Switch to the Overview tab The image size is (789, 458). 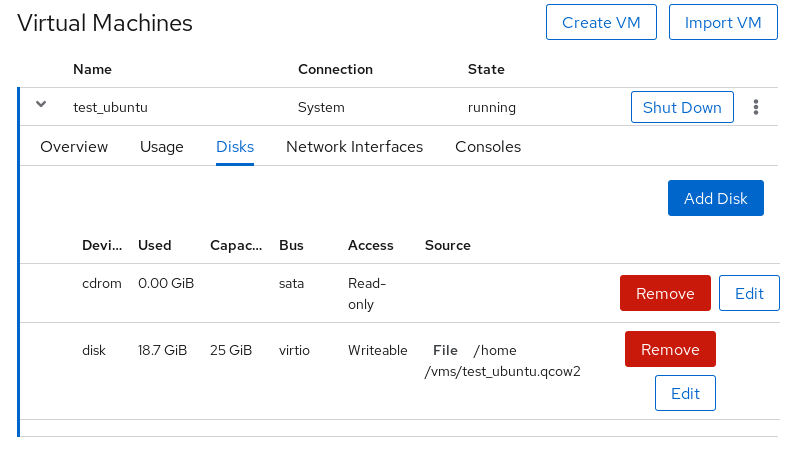[x=74, y=147]
